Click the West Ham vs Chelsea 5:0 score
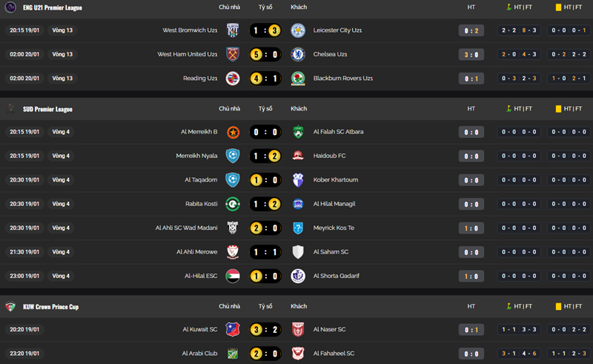Screen dimensions: 593x364 [265, 54]
